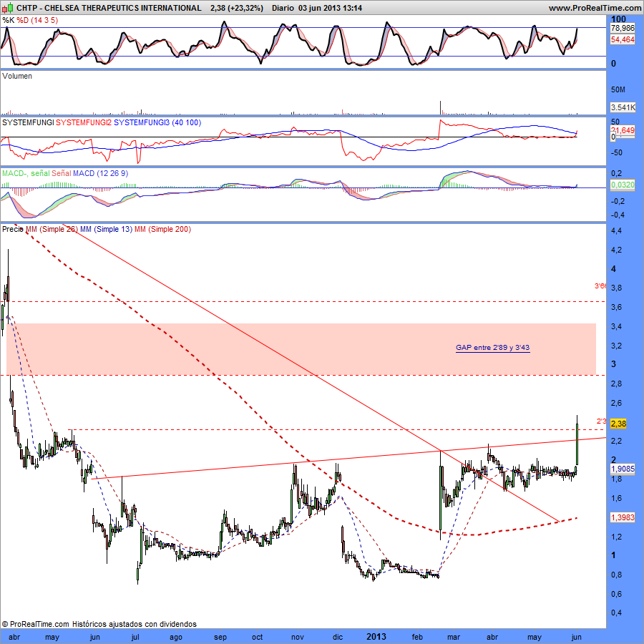Viewport: 644px width, 644px height.
Task: Click the 'feb' month marker on time axis
Action: click(x=417, y=637)
